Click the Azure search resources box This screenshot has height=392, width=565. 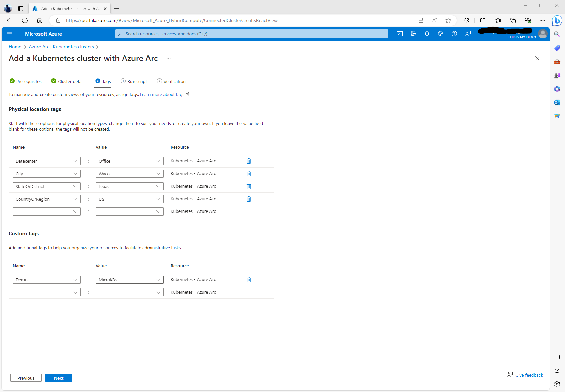pyautogui.click(x=251, y=34)
